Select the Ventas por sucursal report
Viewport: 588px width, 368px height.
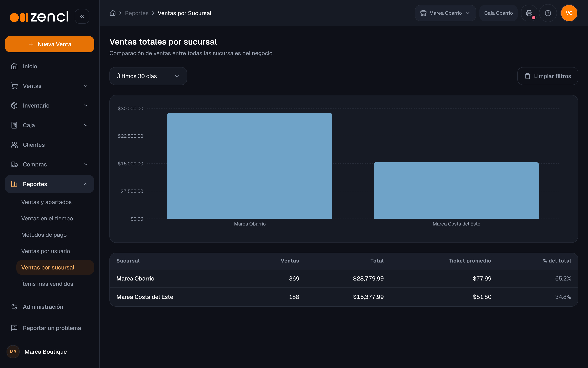pos(55,267)
